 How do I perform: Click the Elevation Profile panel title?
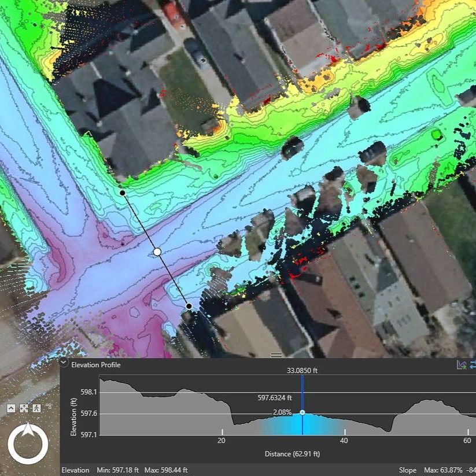pyautogui.click(x=95, y=364)
